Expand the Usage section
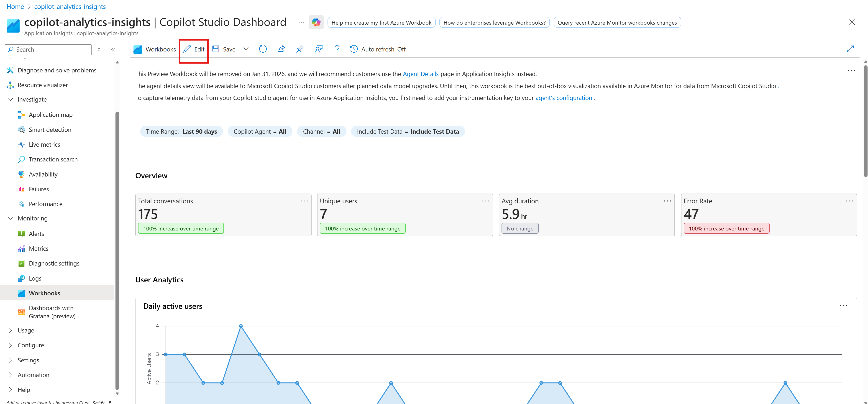The height and width of the screenshot is (404, 868). click(10, 330)
